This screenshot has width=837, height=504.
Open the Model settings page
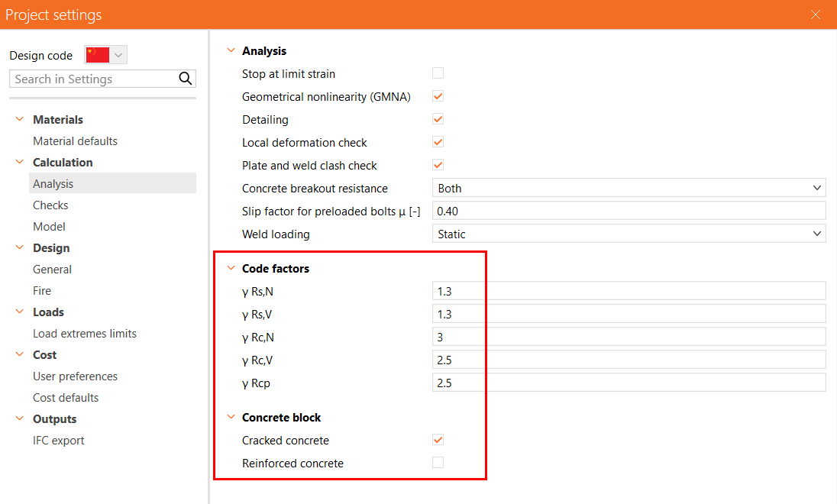(49, 227)
